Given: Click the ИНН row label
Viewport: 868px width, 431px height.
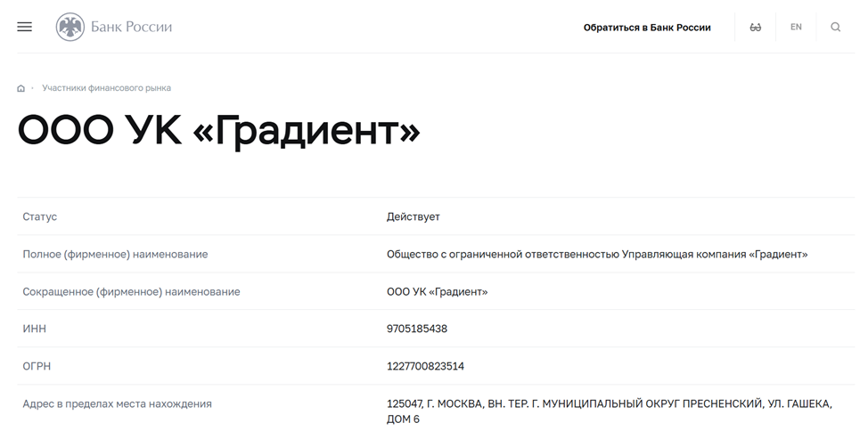Looking at the screenshot, I should [x=35, y=329].
